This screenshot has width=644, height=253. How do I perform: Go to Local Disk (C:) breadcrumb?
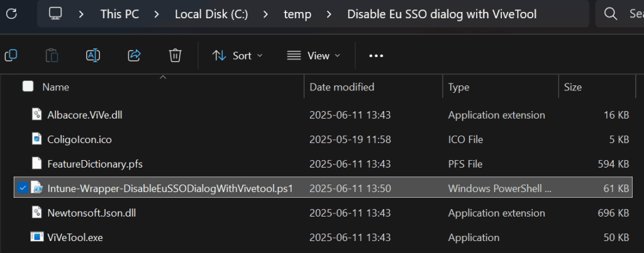coord(211,14)
